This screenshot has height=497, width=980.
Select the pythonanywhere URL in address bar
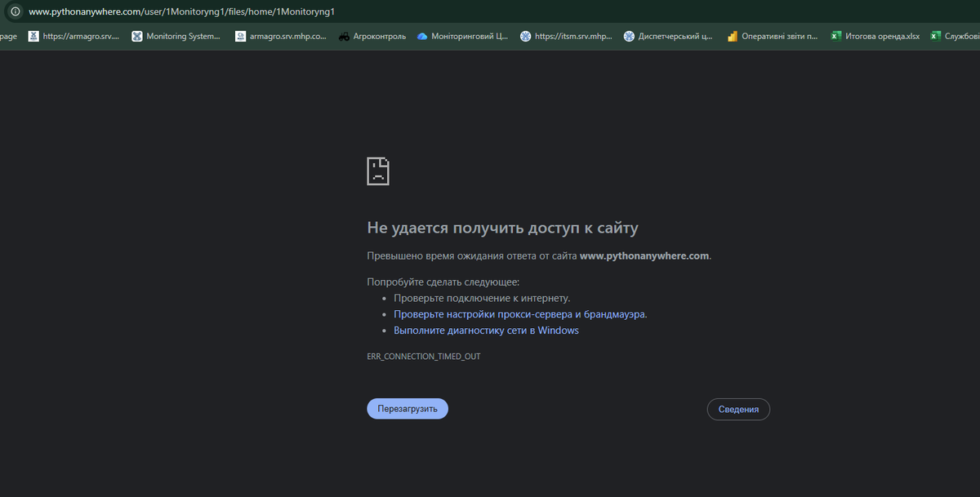click(181, 11)
